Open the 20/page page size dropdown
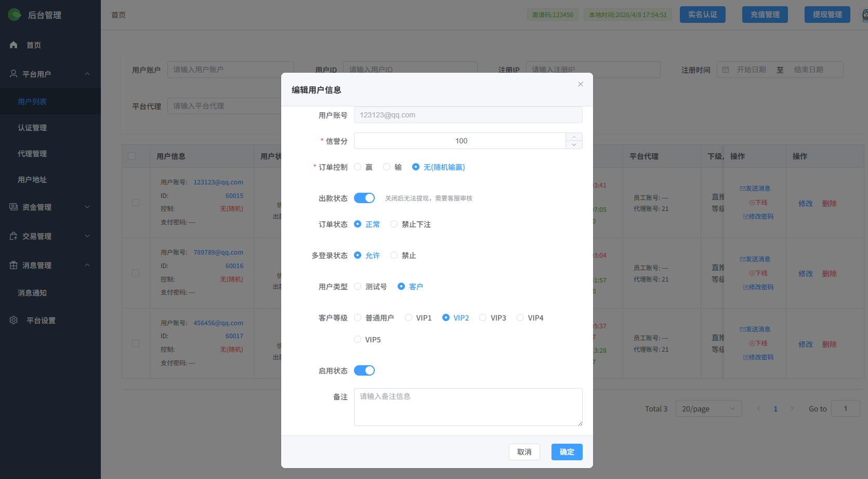The height and width of the screenshot is (479, 868). [x=708, y=408]
